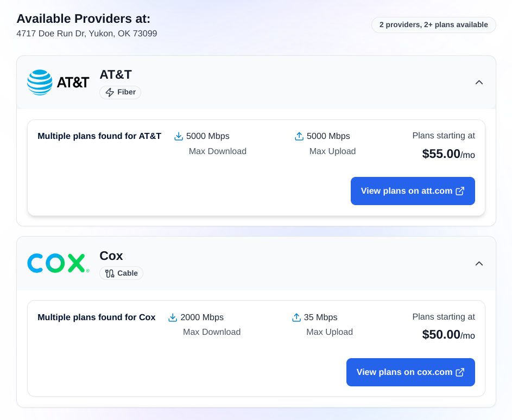Screen dimensions: 512x420
Task: Click the upload arrow beside Cox's 35 Mbps
Action: point(296,317)
